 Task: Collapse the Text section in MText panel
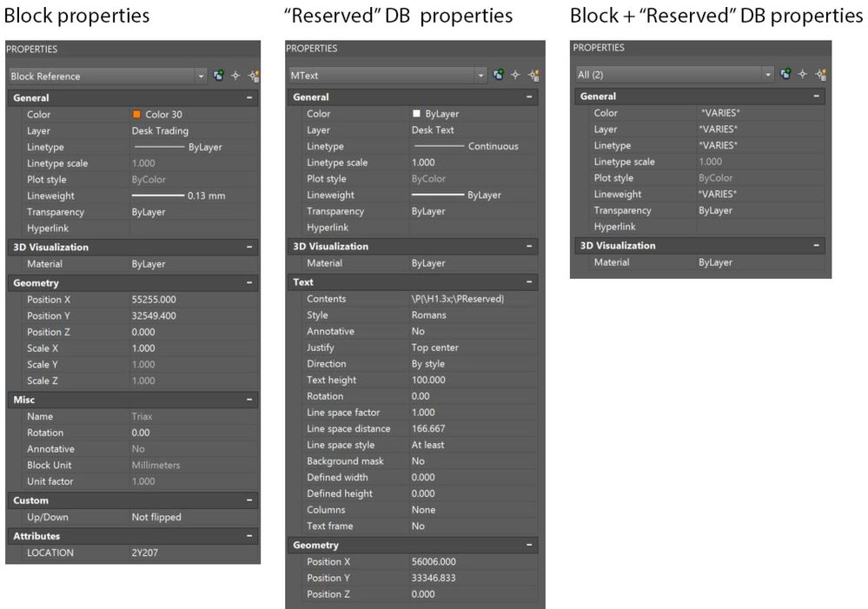pyautogui.click(x=530, y=282)
